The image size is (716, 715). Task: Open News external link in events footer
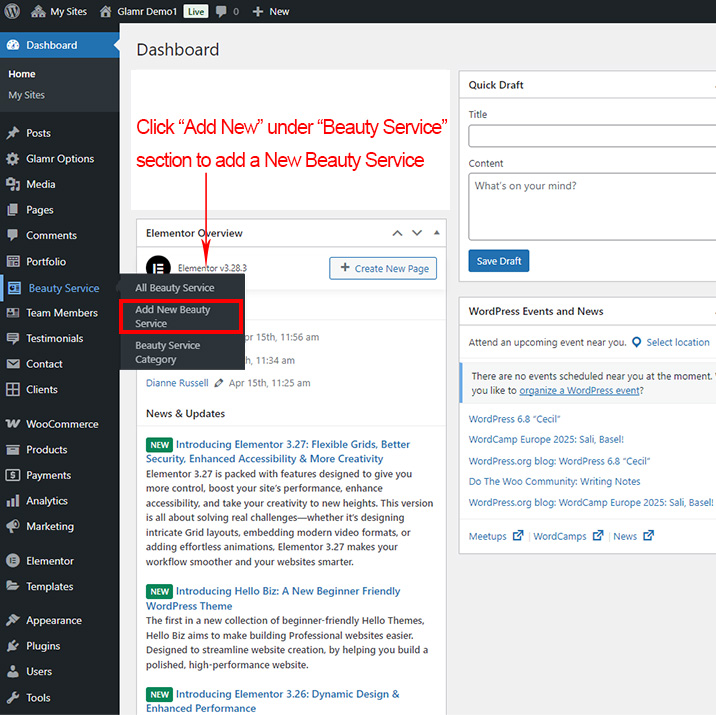coord(633,536)
